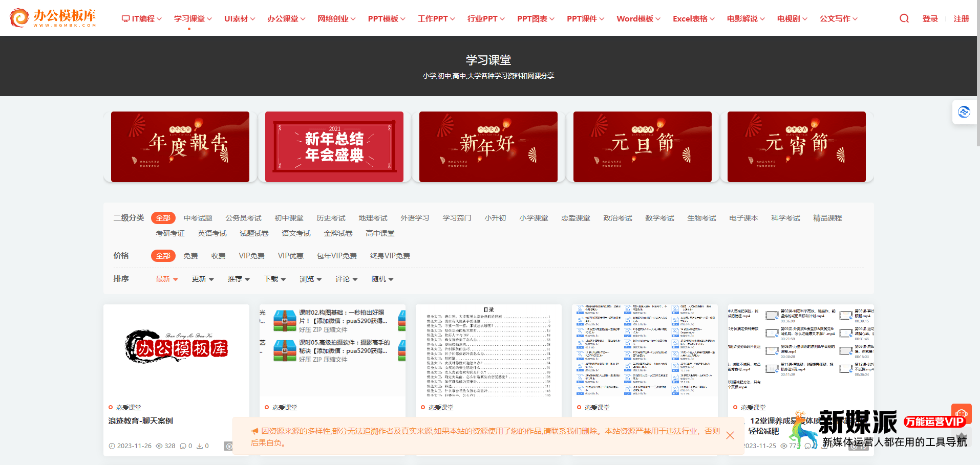Expand the 下载 sorting dropdown
The width and height of the screenshot is (980, 465).
(x=274, y=279)
